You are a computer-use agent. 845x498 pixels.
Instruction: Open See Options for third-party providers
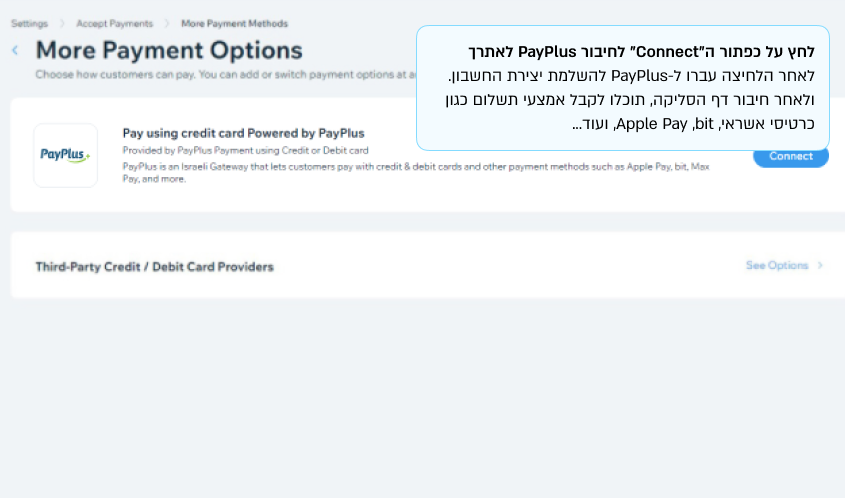(x=777, y=266)
